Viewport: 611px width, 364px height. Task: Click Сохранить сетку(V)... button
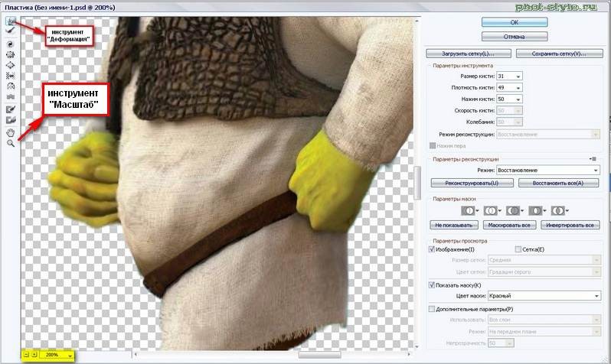pyautogui.click(x=559, y=54)
